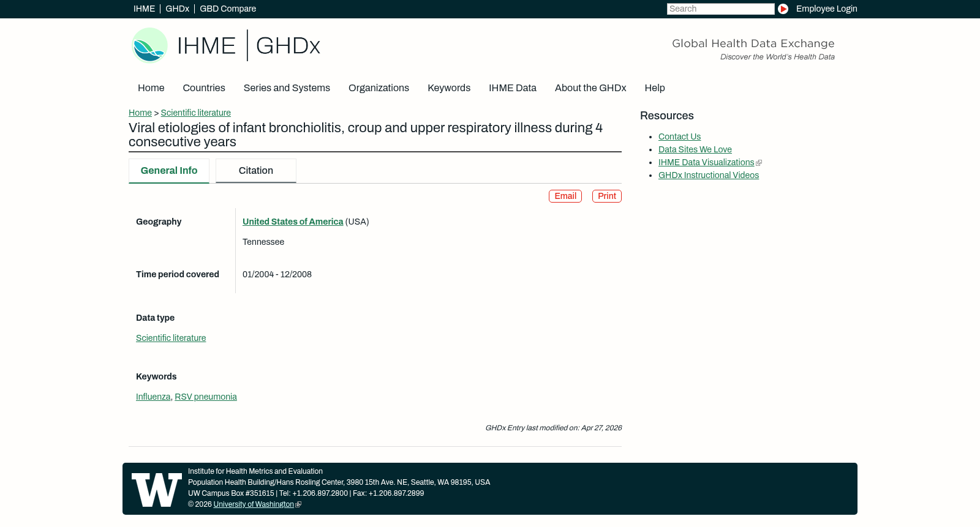This screenshot has width=980, height=527.
Task: Open the Help menu item
Action: point(655,88)
